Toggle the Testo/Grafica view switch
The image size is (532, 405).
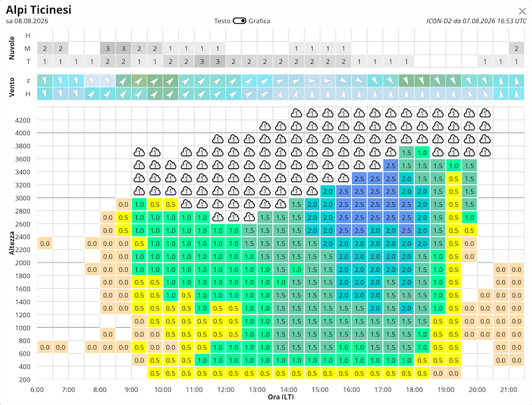point(239,21)
